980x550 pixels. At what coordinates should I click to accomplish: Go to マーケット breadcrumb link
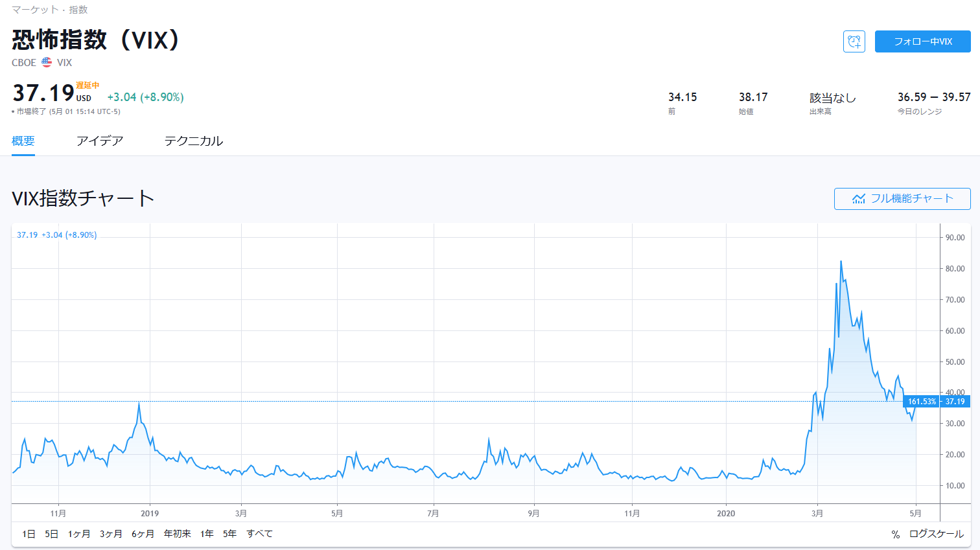coord(35,10)
